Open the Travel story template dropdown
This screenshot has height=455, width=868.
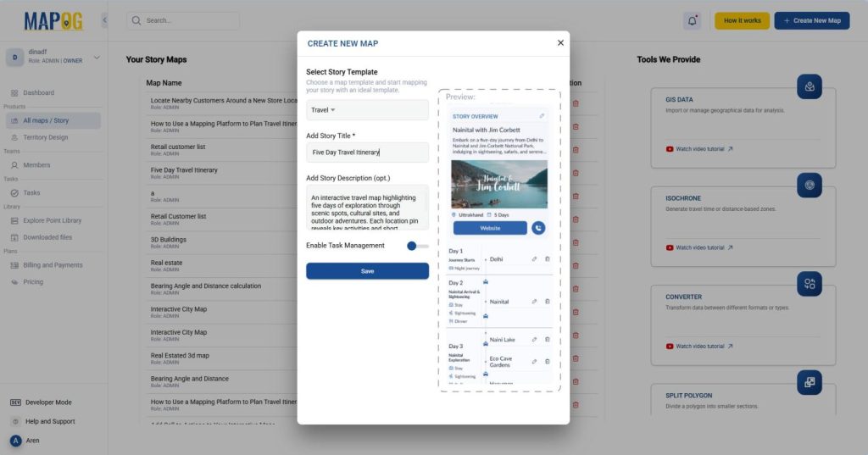coord(367,110)
